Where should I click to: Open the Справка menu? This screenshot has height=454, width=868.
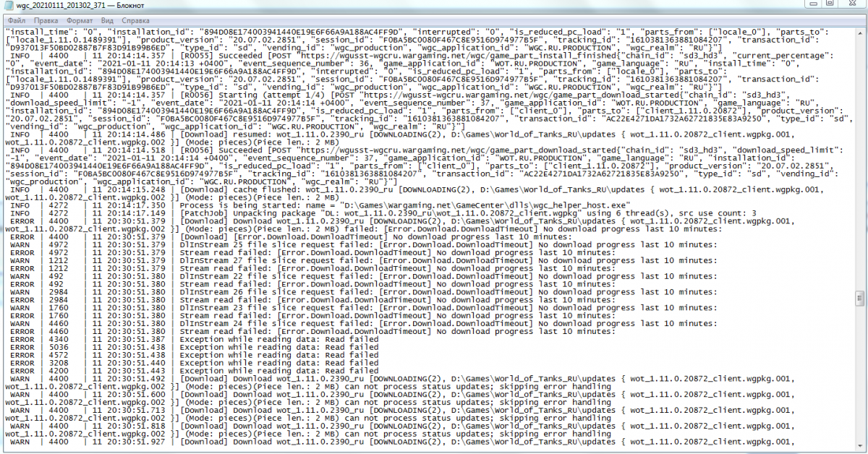(x=136, y=21)
